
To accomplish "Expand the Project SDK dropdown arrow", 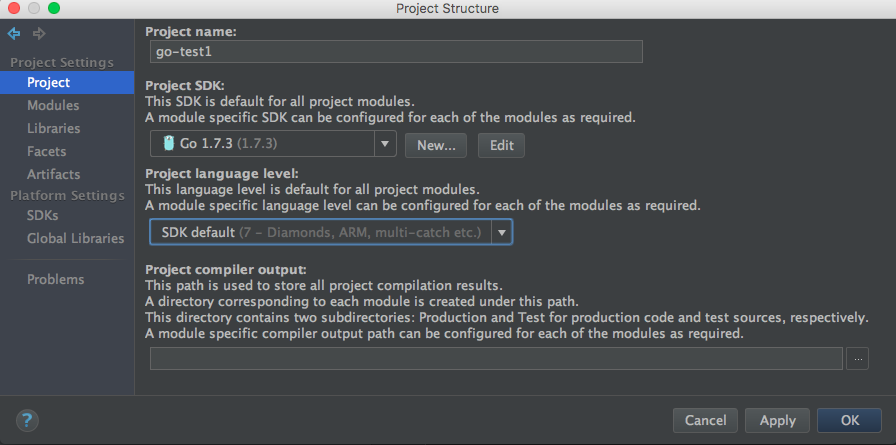I will pos(385,144).
